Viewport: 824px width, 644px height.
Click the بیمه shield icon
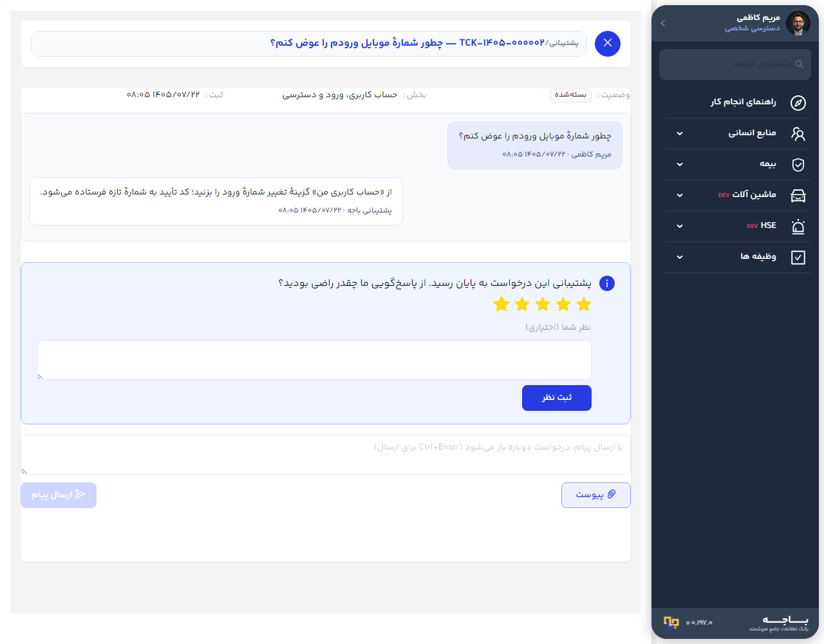point(798,165)
